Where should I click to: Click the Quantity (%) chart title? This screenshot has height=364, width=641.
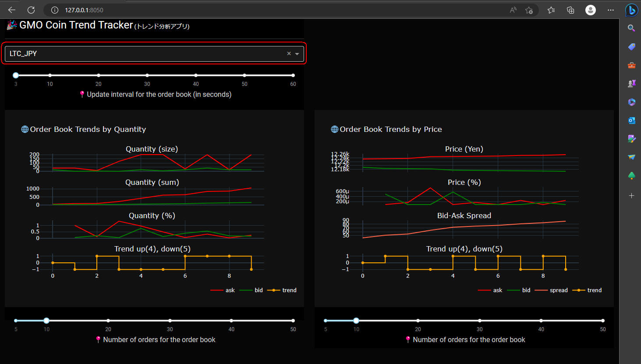[x=152, y=216]
